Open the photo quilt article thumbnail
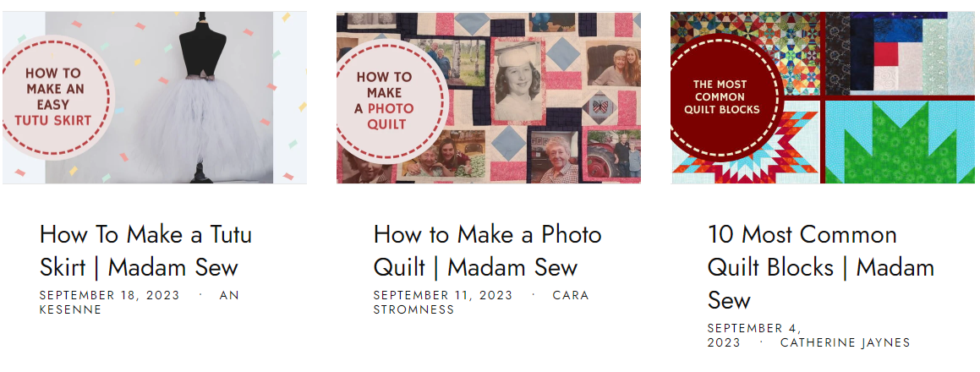980x372 pixels. click(489, 97)
